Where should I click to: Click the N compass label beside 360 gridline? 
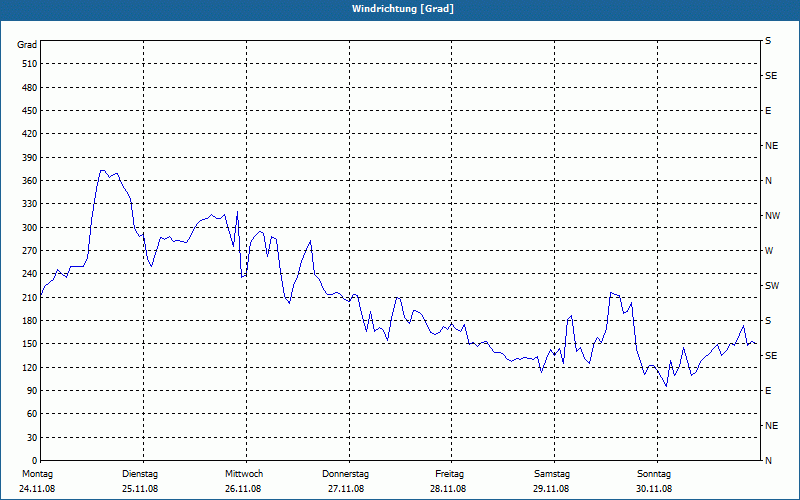click(x=768, y=181)
